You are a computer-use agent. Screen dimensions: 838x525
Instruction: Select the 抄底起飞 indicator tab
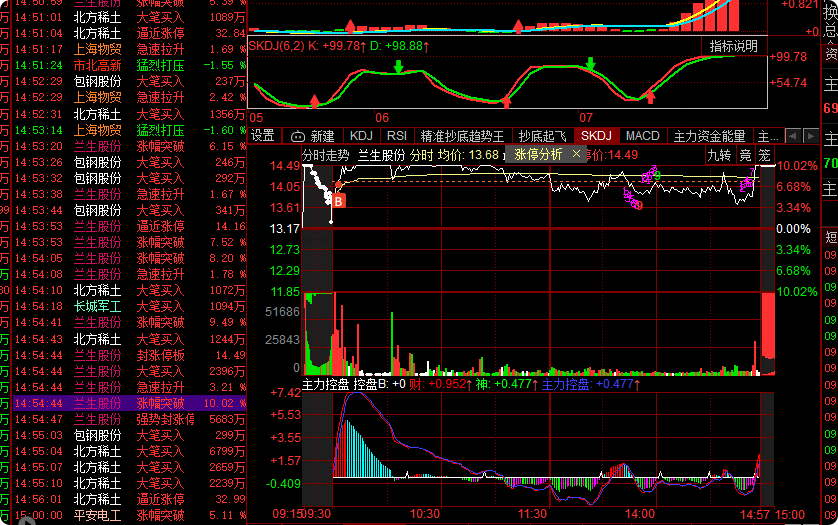(542, 136)
